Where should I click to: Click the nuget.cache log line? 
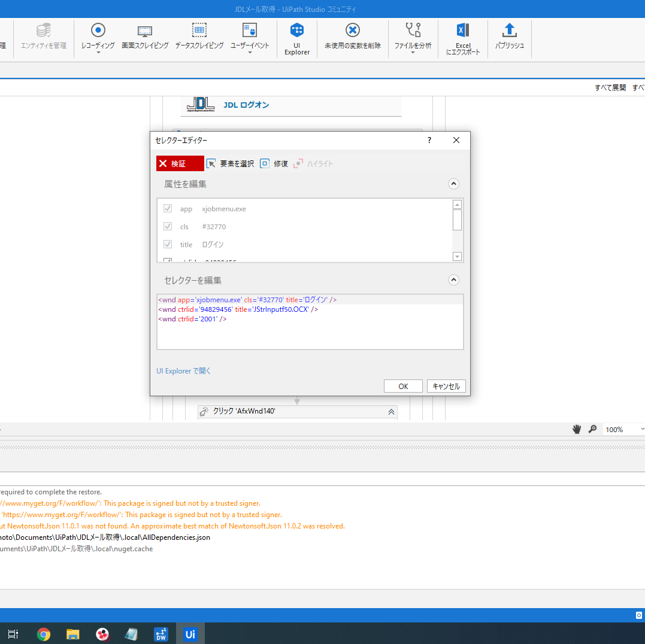point(76,549)
